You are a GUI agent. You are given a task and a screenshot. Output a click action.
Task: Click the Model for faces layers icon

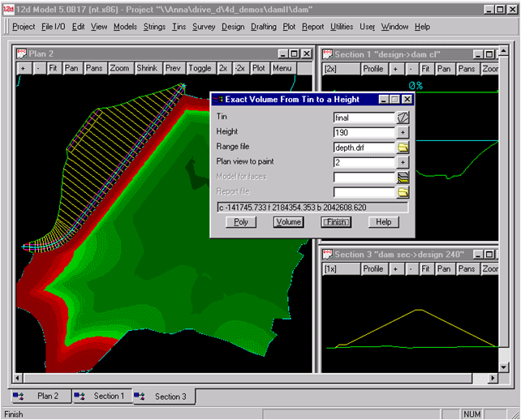(x=403, y=178)
